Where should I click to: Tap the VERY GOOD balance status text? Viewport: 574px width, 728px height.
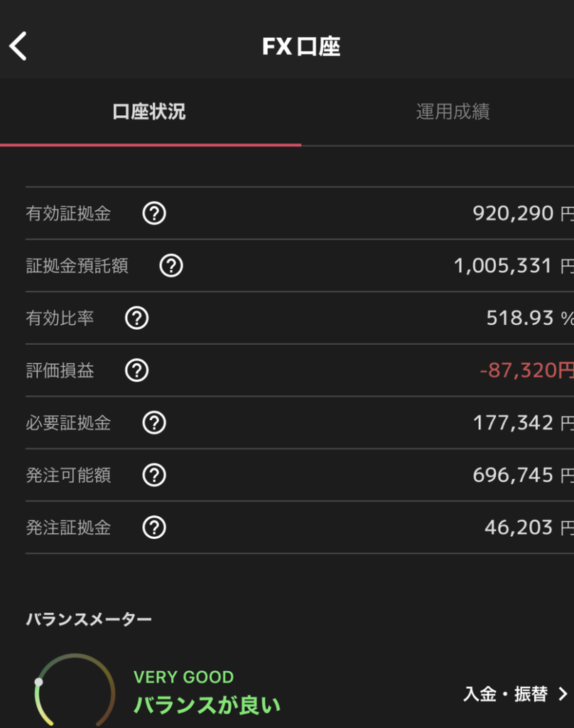pos(183,677)
